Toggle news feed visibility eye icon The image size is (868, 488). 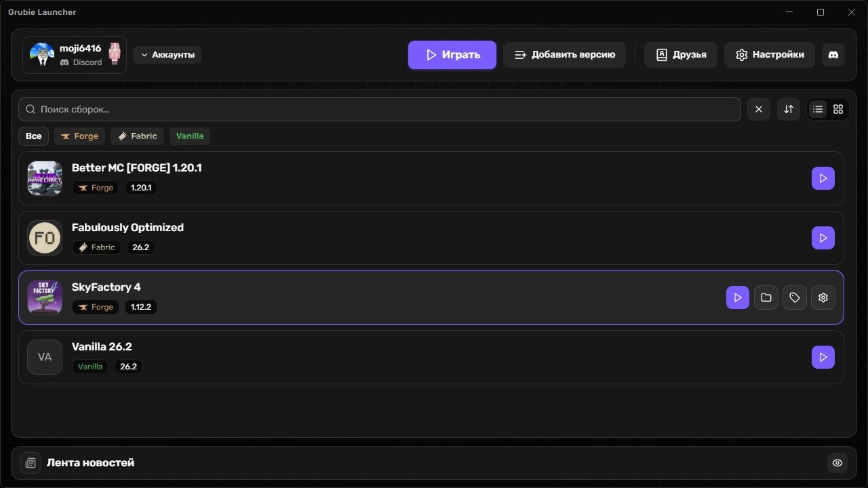pos(837,463)
